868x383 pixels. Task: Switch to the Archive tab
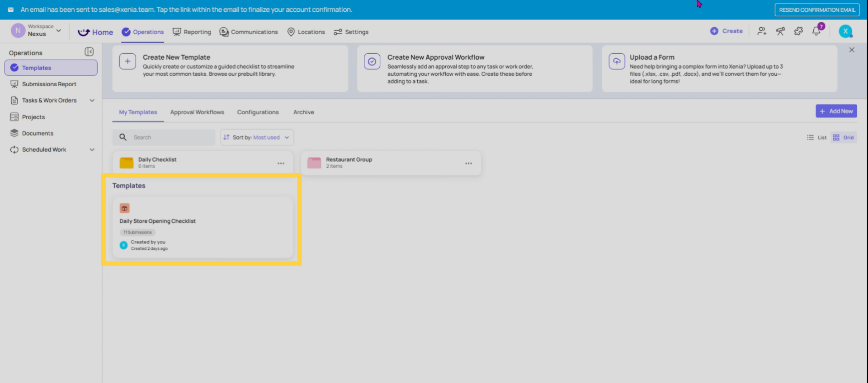point(304,112)
